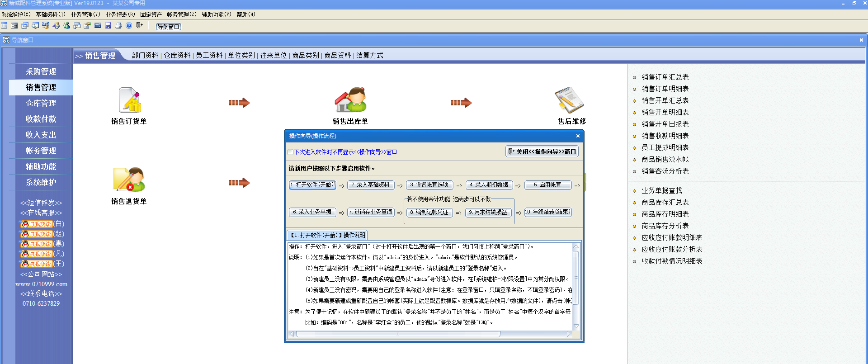Open 商品销售流水帐 report
The height and width of the screenshot is (364, 868).
(x=665, y=159)
